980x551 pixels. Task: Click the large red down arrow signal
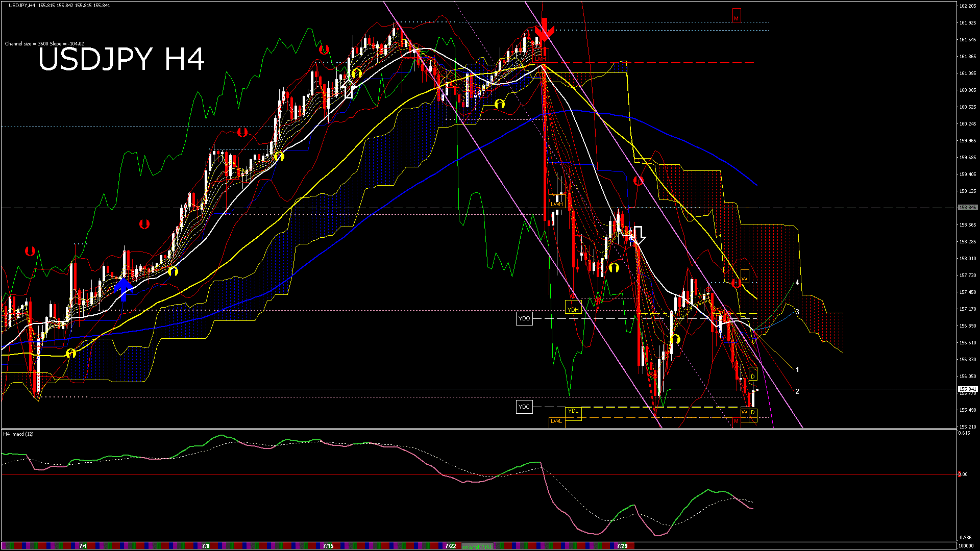(544, 30)
